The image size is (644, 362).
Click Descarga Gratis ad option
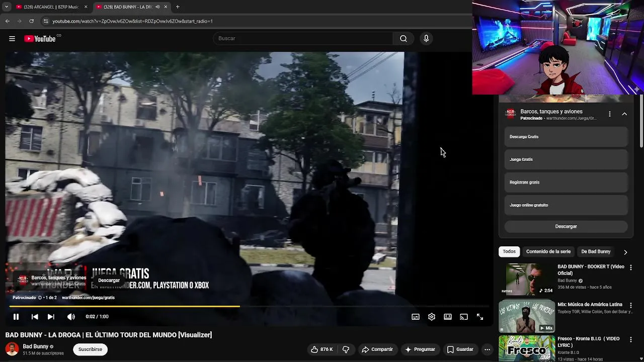[x=566, y=137]
